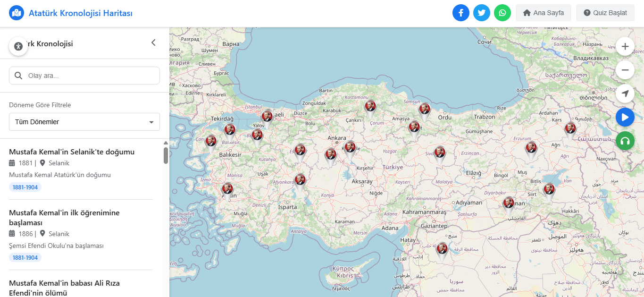Open the Ana Sayfa page

coord(543,13)
